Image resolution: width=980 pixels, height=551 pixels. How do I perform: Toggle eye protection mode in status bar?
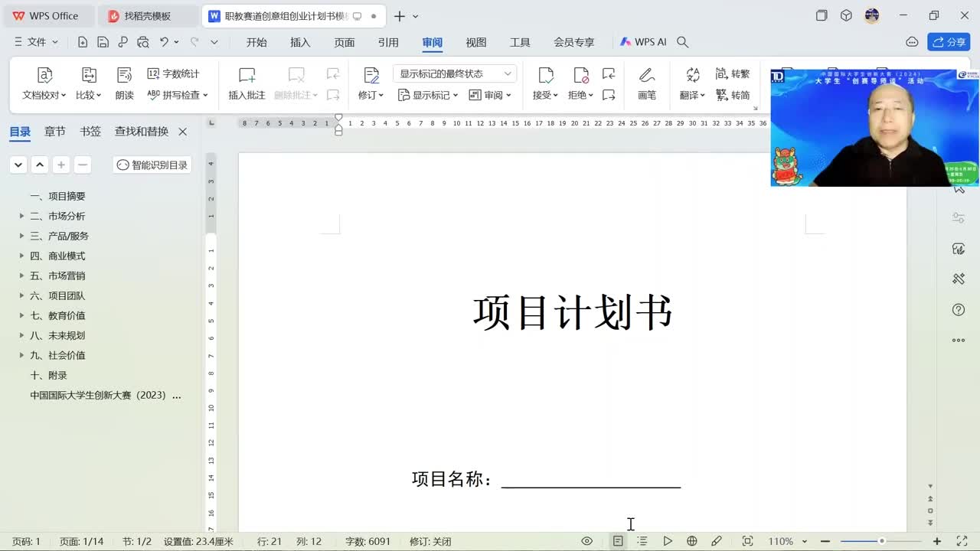587,541
